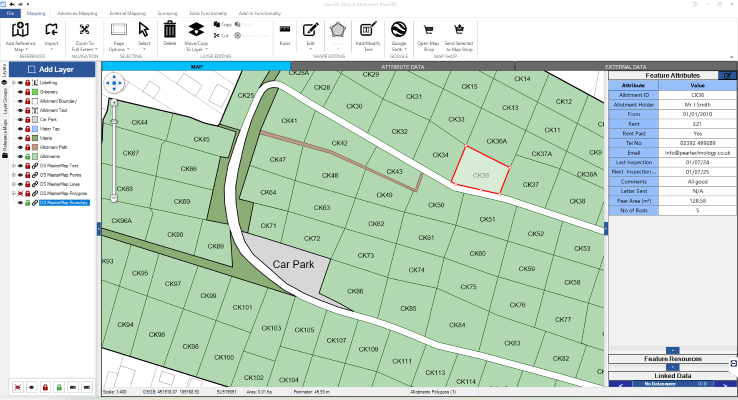Viewport: 738px width, 400px height.
Task: Click the Add Layer button
Action: tap(52, 69)
